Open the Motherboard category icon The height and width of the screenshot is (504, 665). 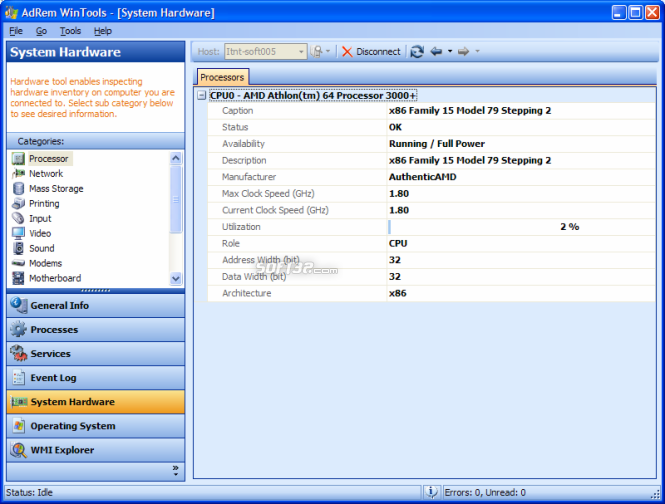pyautogui.click(x=18, y=278)
